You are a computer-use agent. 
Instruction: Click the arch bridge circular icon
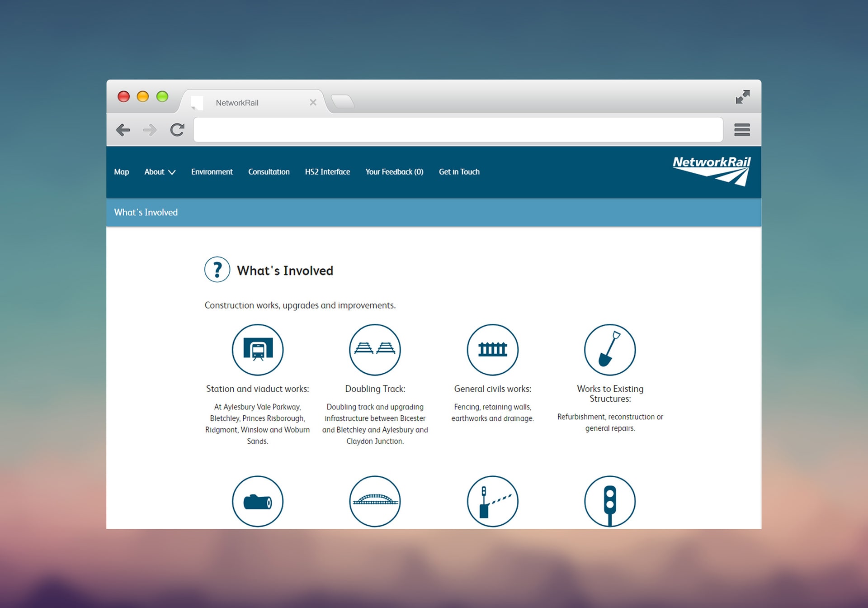375,501
